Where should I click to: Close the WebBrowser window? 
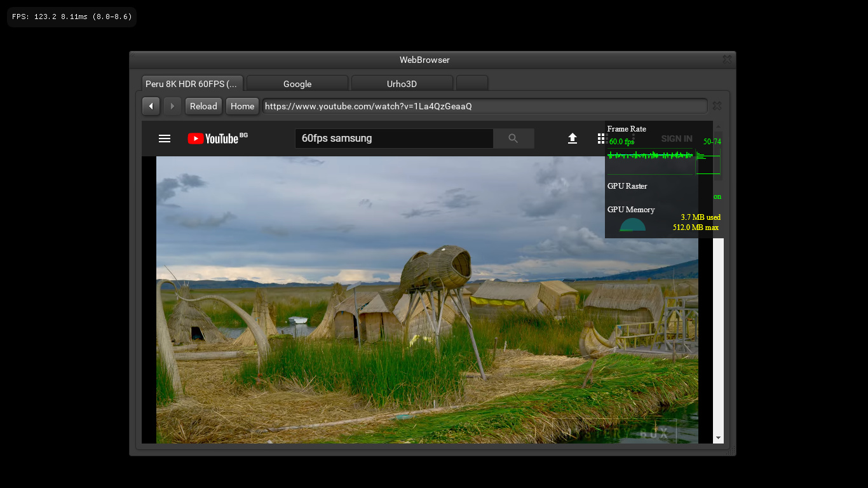tap(727, 59)
